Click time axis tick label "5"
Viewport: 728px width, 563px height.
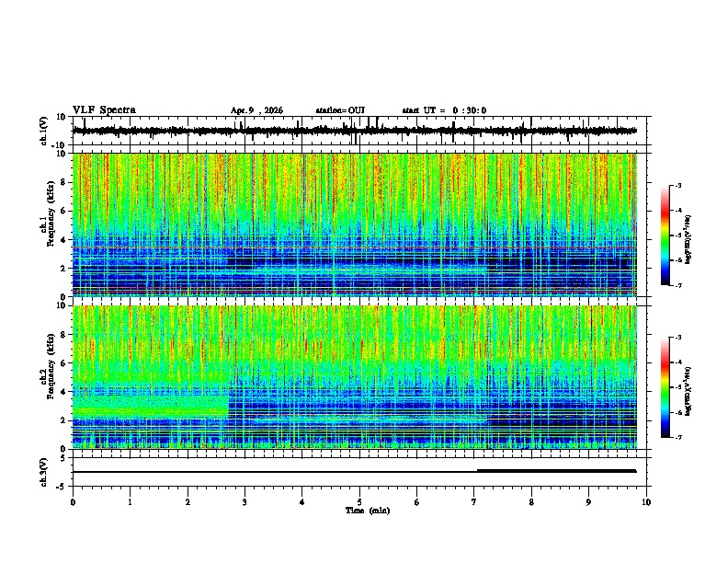[359, 502]
